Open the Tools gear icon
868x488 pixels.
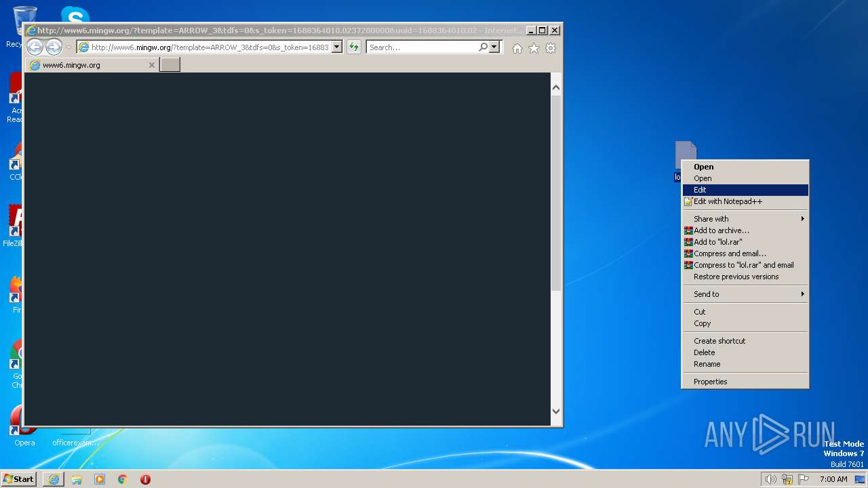[551, 48]
